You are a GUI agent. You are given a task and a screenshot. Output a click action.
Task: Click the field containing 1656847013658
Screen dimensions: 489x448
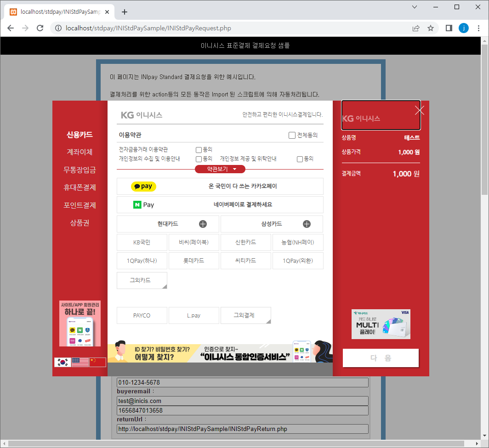[x=243, y=411]
